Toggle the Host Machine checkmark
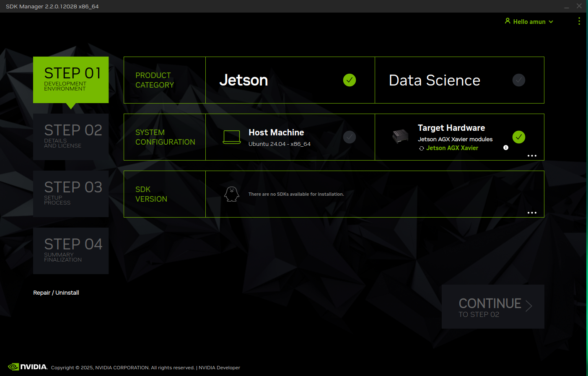Screen dimensions: 588x376 (350, 137)
